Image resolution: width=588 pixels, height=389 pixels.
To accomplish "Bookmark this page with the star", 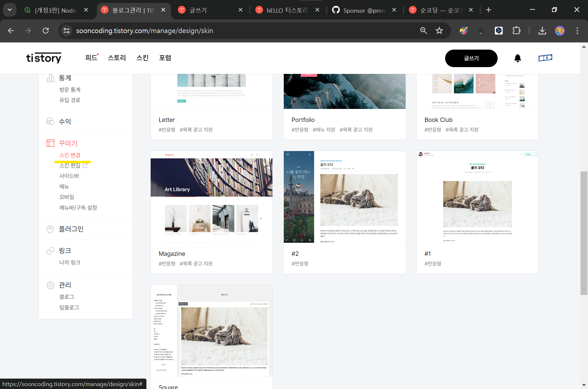I will 439,30.
